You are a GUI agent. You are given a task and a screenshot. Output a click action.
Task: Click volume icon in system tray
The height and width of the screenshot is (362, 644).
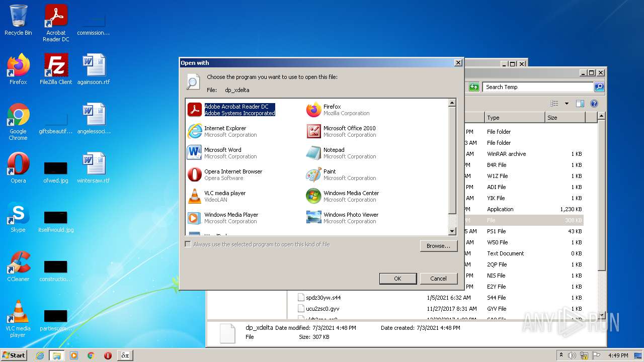(x=573, y=355)
